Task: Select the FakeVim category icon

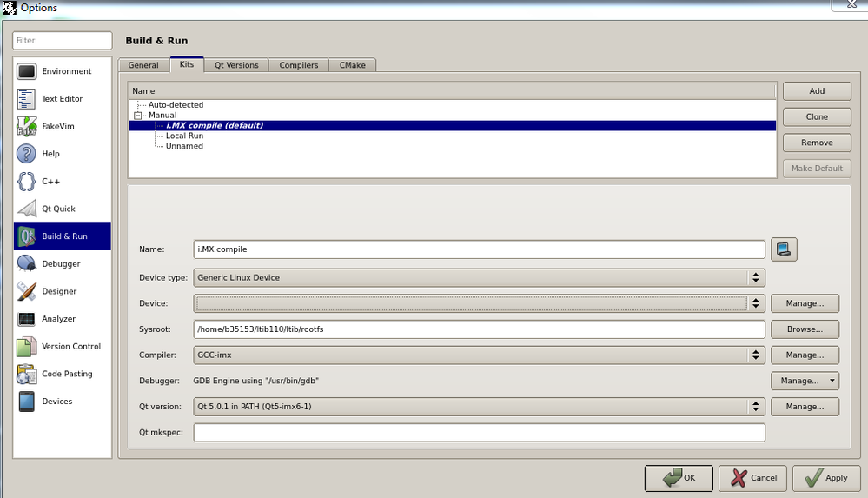Action: pos(26,126)
